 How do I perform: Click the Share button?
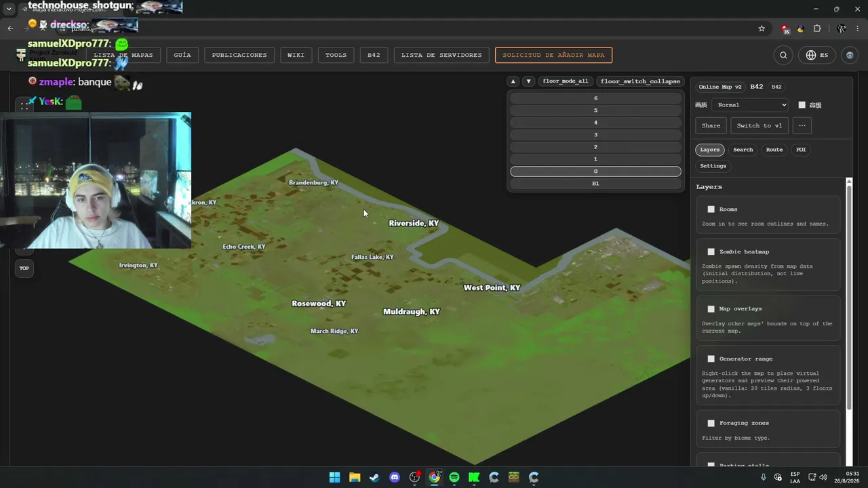711,125
